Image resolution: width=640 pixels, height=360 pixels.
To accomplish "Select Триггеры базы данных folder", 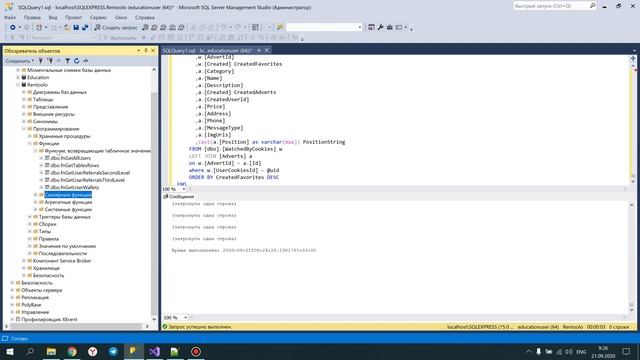I will (64, 217).
